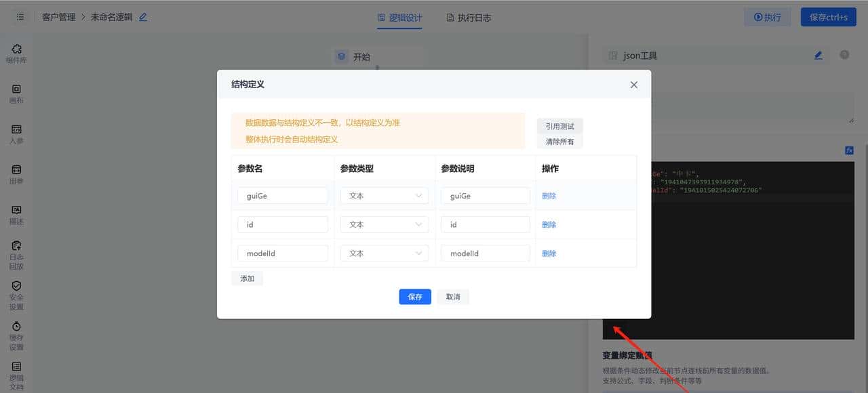Click the 引用测试 reference test button
The image size is (868, 393).
[560, 125]
